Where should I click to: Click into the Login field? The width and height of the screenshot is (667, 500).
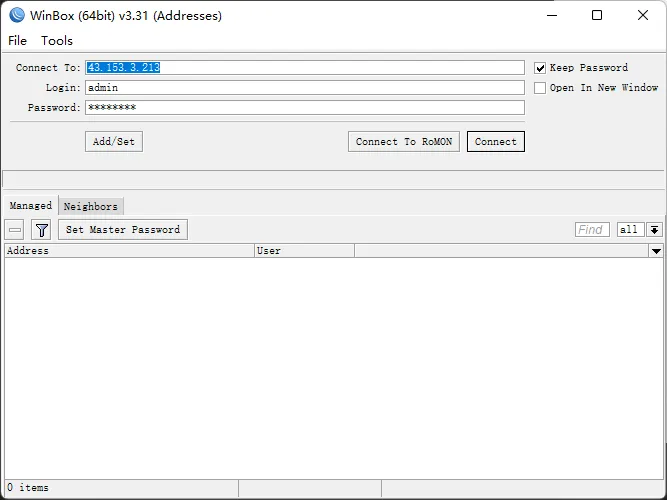point(304,88)
